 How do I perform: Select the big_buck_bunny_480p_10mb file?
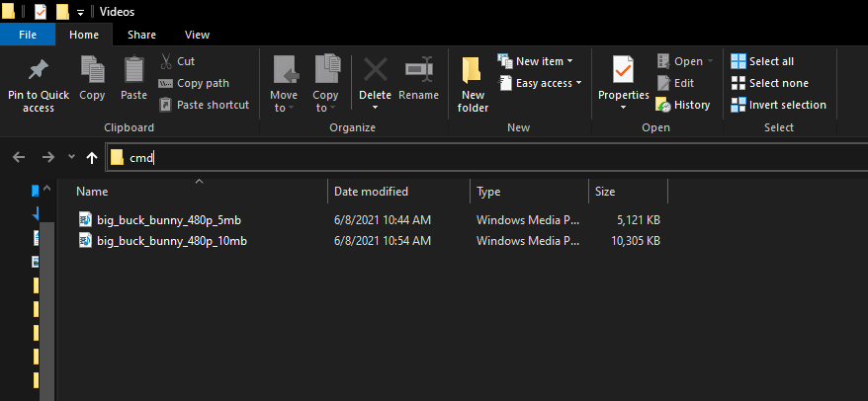tap(171, 241)
